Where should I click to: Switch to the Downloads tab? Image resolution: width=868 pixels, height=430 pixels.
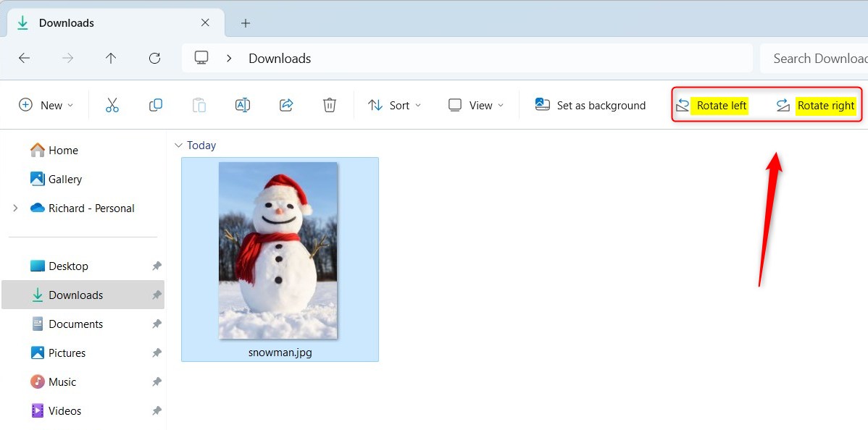[67, 22]
